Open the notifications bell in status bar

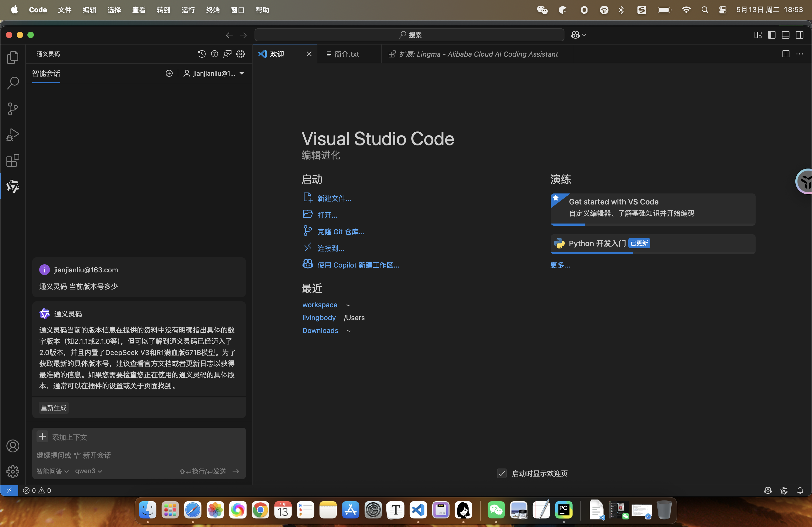[800, 490]
